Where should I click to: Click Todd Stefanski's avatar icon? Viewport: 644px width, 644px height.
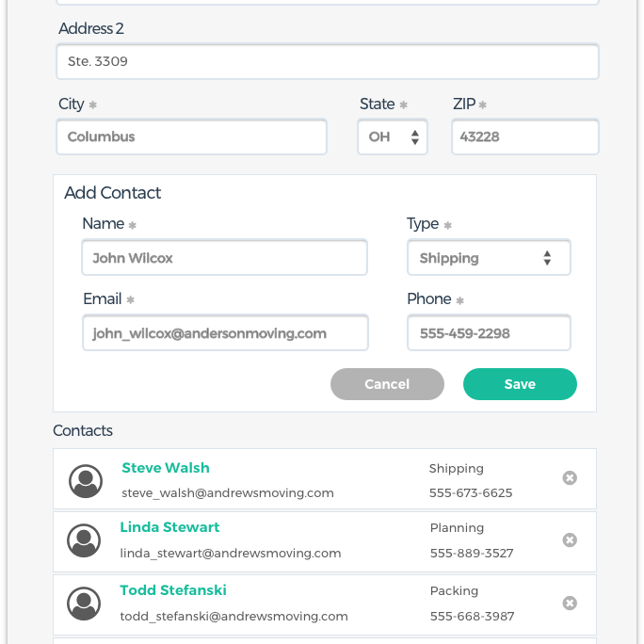[x=84, y=604]
